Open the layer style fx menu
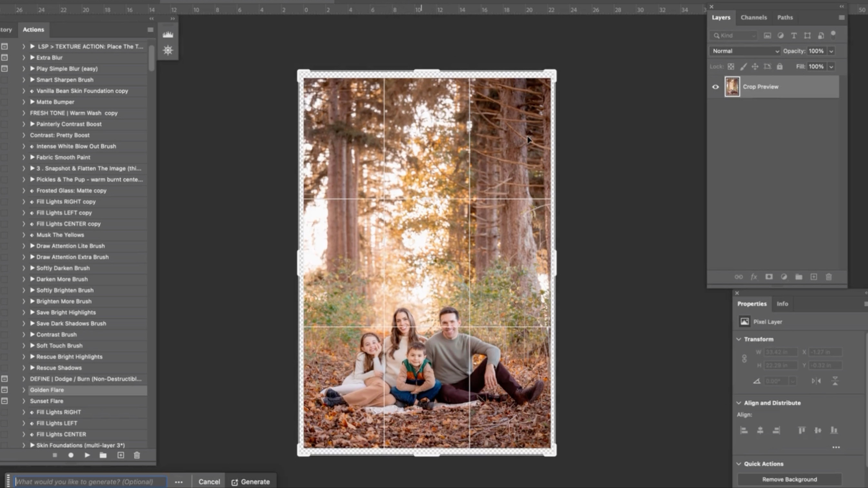Image resolution: width=868 pixels, height=488 pixels. point(753,277)
